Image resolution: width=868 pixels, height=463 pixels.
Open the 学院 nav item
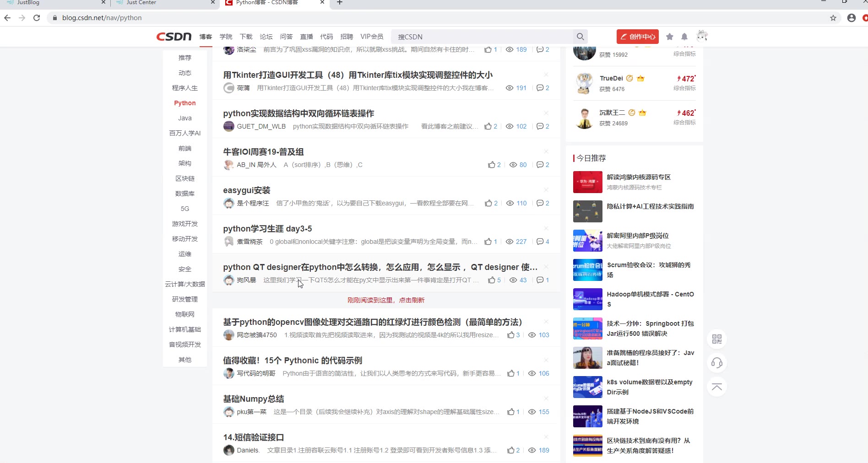click(x=226, y=37)
